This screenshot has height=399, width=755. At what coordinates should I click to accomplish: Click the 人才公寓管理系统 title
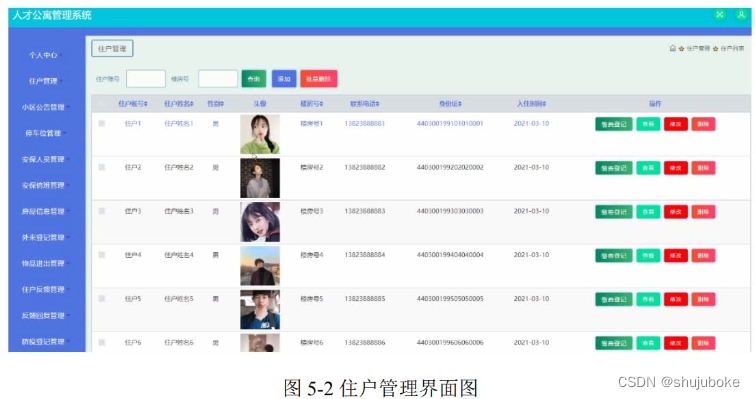click(x=52, y=15)
